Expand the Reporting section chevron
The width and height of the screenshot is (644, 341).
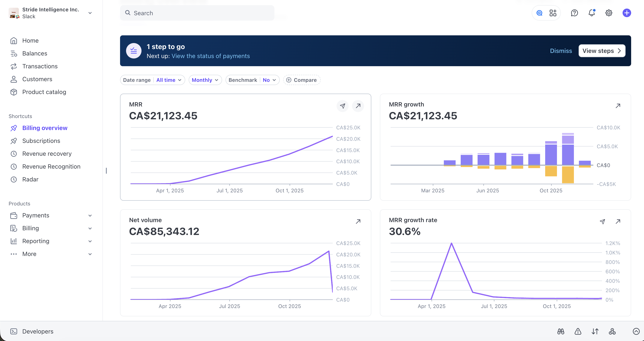tap(90, 241)
